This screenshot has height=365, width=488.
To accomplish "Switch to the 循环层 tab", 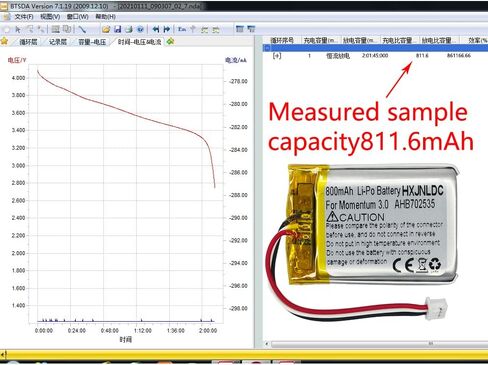I will (x=28, y=42).
